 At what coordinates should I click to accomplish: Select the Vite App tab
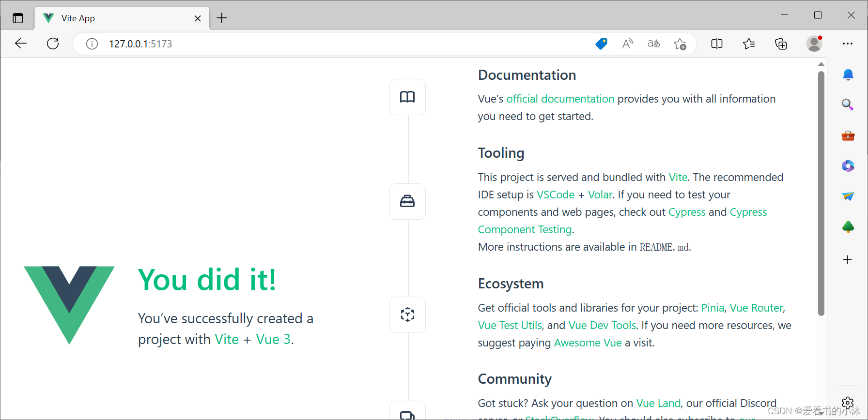[x=121, y=18]
